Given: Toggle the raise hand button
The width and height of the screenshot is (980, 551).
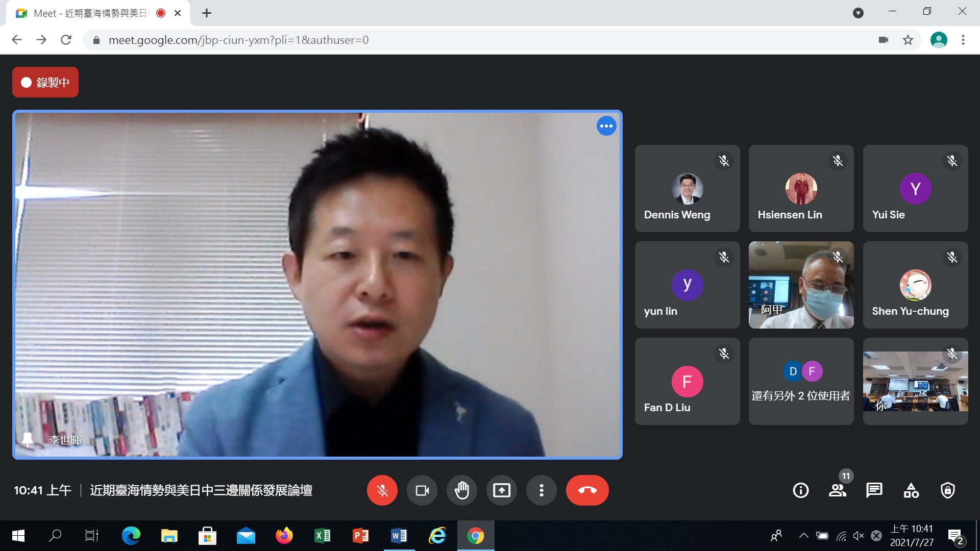Looking at the screenshot, I should click(462, 490).
